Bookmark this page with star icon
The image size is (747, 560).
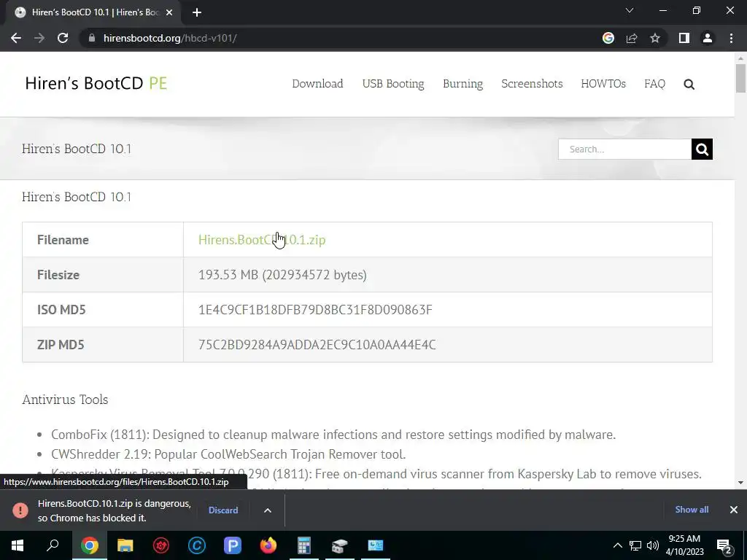(x=655, y=38)
